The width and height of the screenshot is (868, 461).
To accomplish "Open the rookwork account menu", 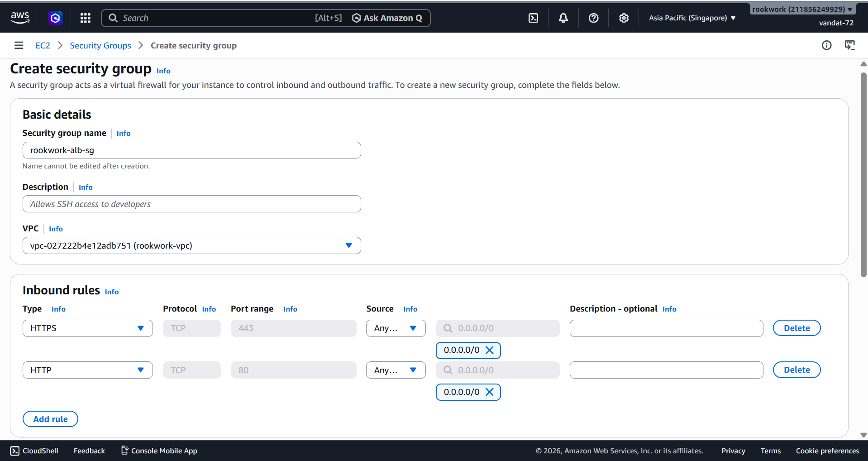I will point(802,9).
